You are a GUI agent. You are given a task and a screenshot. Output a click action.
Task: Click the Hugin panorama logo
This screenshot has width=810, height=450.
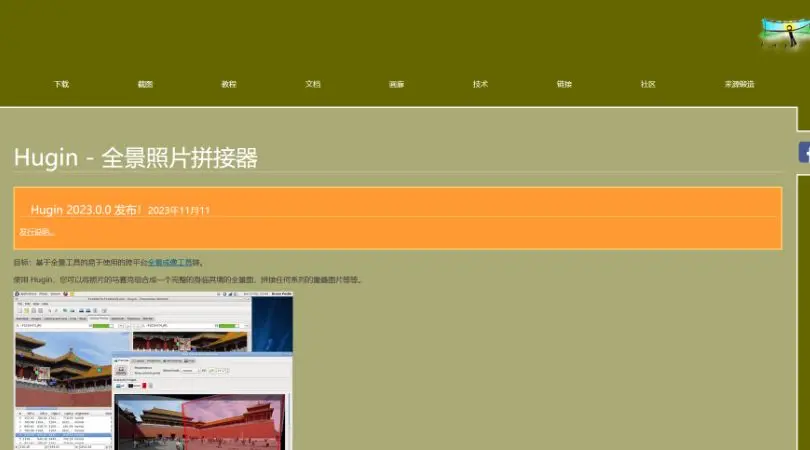[785, 33]
